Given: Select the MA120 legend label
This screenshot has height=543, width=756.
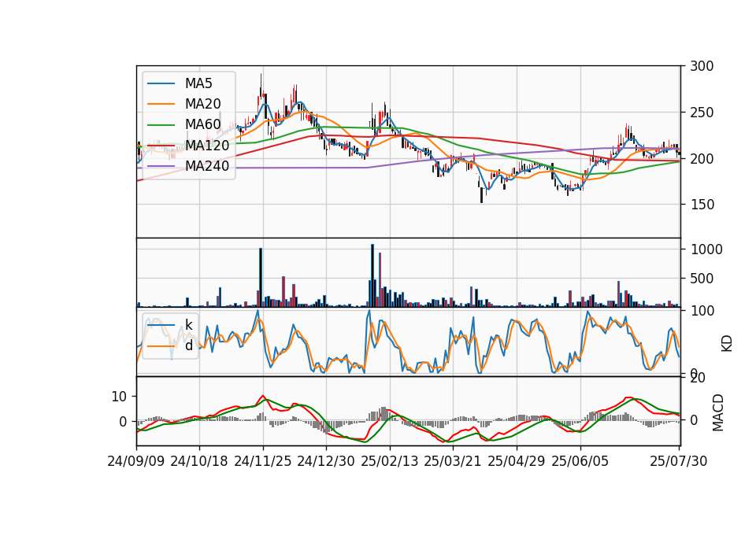Looking at the screenshot, I should [x=207, y=146].
